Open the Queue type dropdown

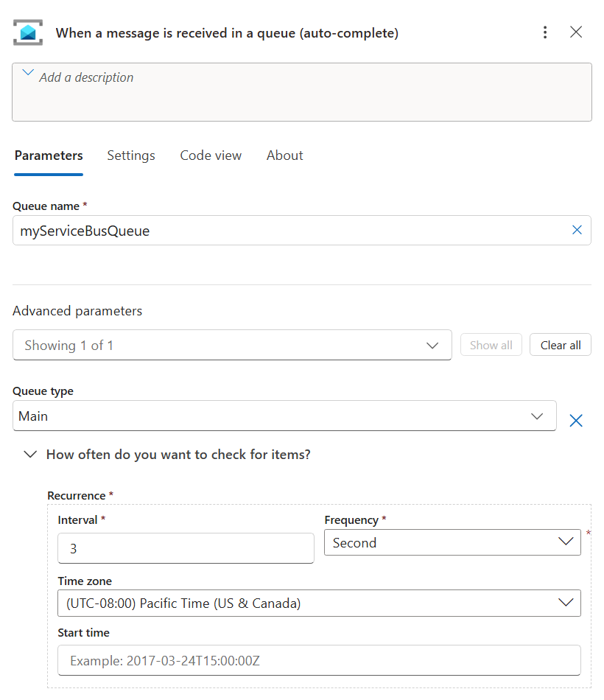[x=536, y=416]
